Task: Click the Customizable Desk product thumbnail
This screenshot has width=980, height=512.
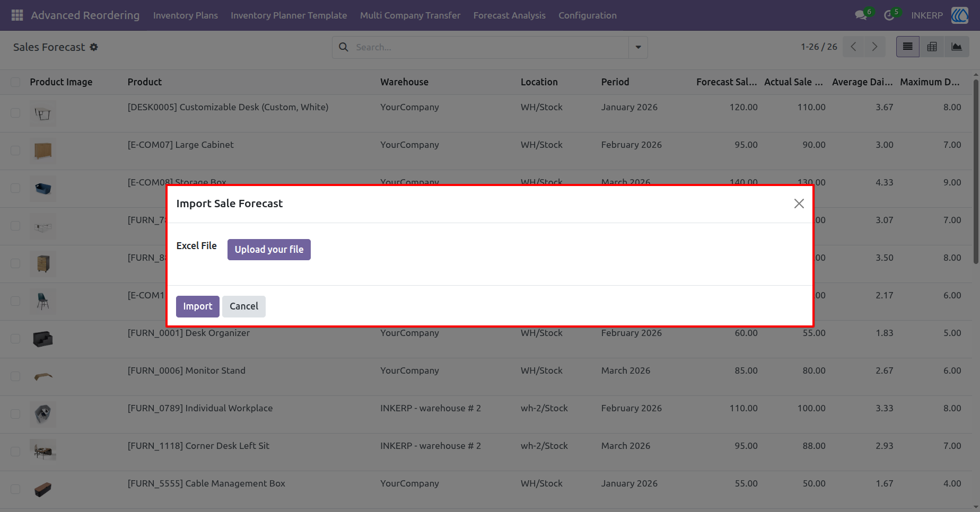Action: pos(43,113)
